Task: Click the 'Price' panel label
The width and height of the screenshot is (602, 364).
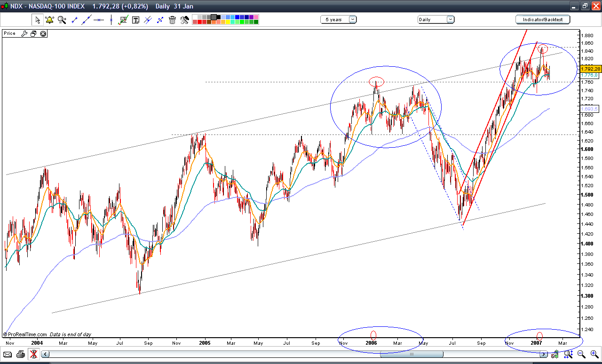Action: coord(9,33)
